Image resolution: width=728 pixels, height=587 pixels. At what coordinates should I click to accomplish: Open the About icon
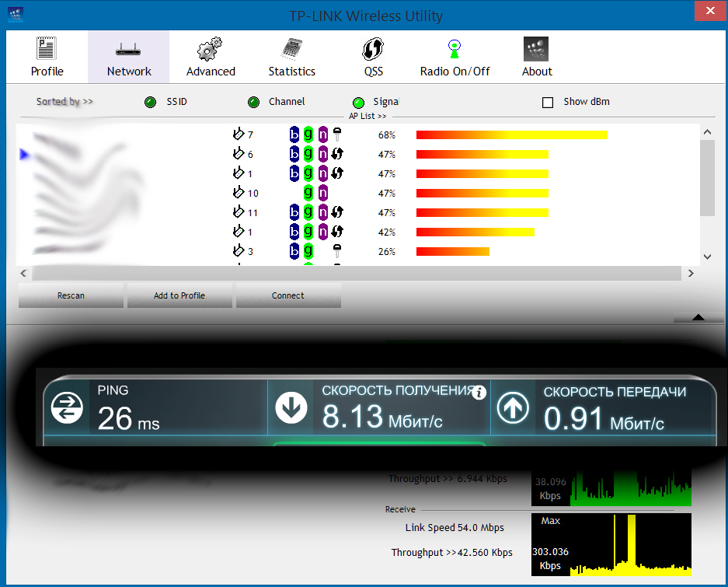(x=536, y=49)
